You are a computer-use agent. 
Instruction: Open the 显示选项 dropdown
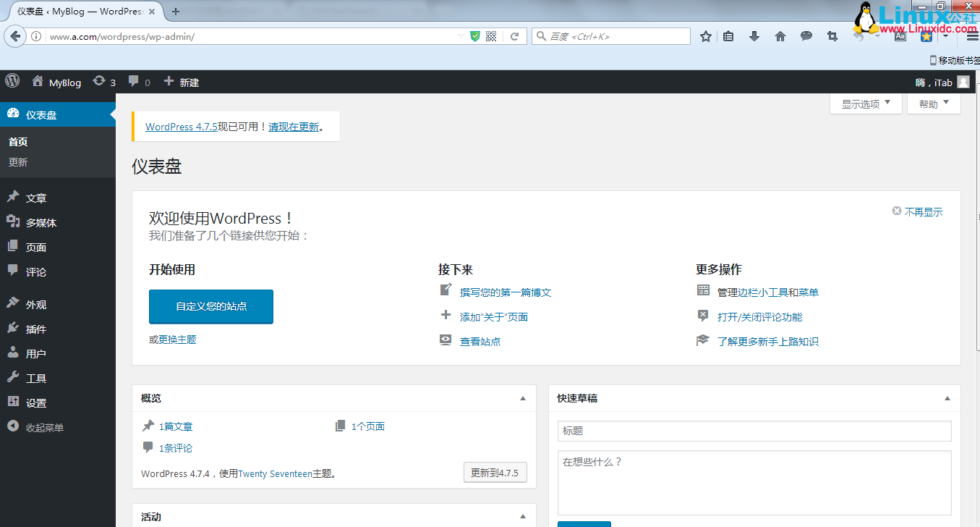pos(865,104)
